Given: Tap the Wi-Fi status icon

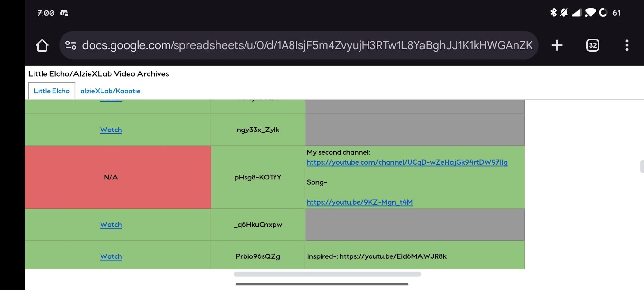Looking at the screenshot, I should tap(590, 13).
